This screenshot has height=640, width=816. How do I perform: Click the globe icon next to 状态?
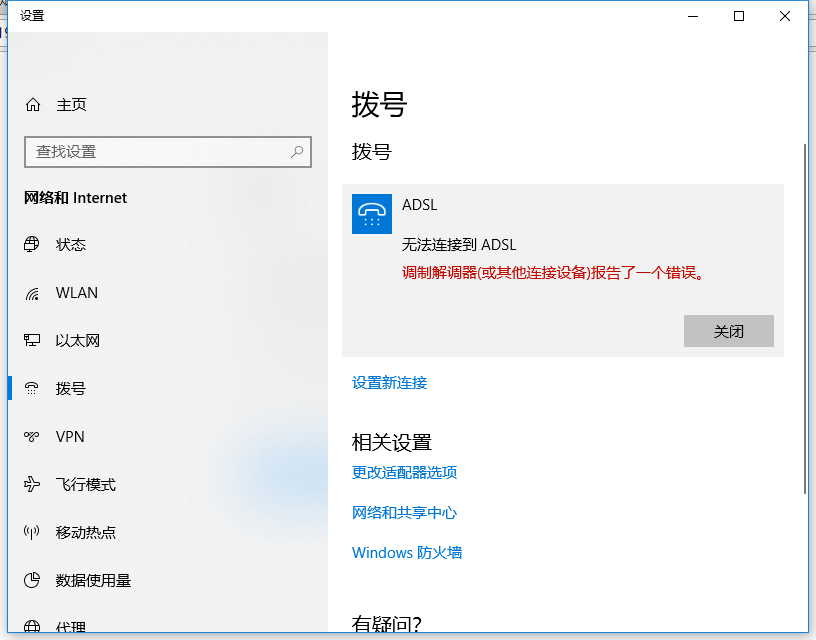click(x=32, y=244)
